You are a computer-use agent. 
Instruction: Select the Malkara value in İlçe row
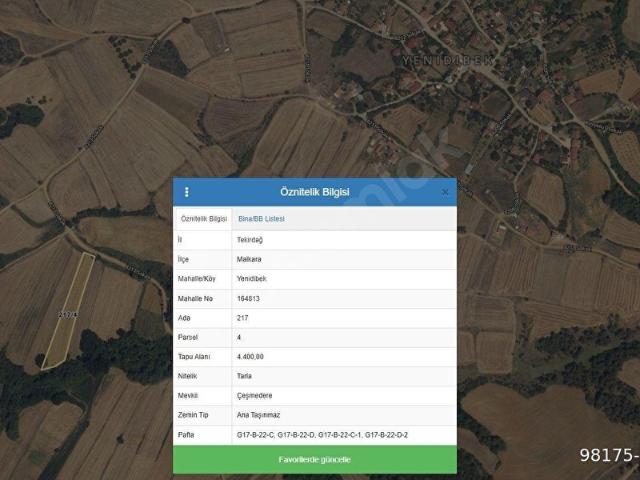point(249,259)
